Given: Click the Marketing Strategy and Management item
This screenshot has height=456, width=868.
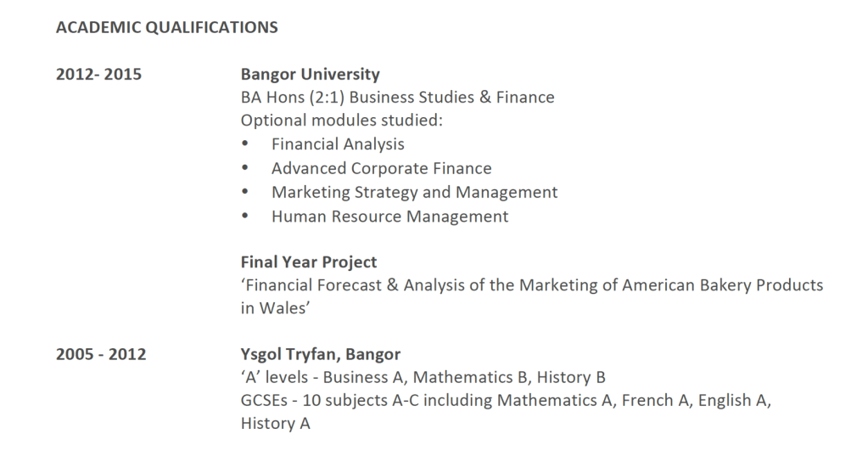Looking at the screenshot, I should tap(414, 192).
